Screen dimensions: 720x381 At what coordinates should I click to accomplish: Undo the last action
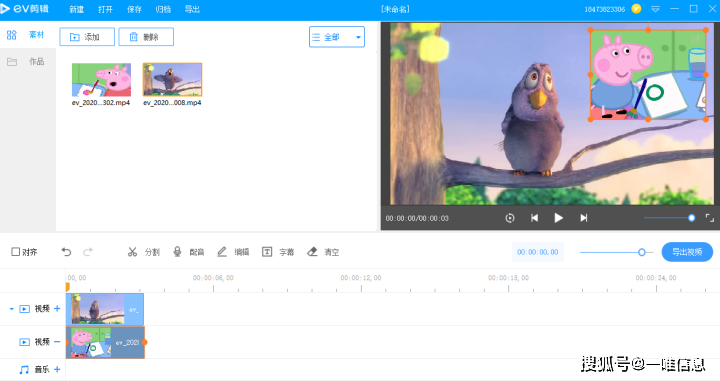click(x=67, y=252)
